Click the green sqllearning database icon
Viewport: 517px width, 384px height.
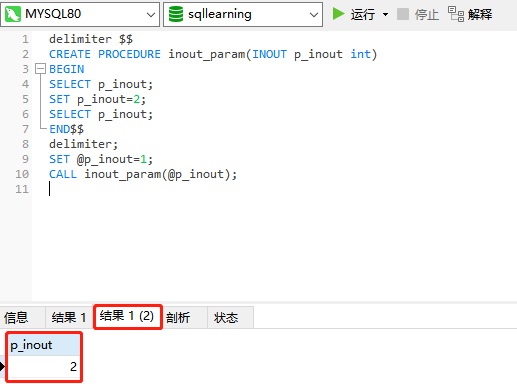[x=176, y=14]
